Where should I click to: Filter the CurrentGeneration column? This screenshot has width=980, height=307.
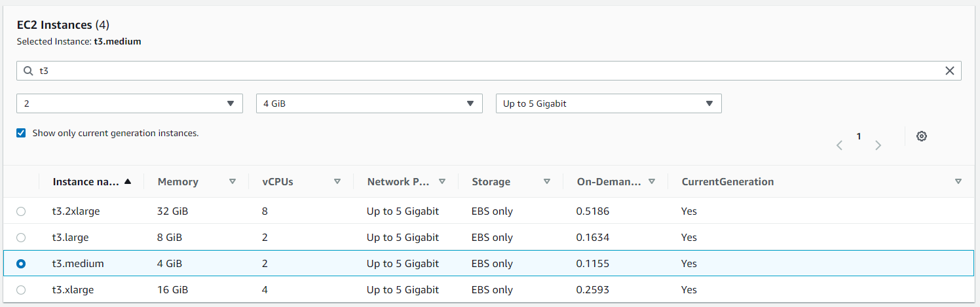click(958, 182)
